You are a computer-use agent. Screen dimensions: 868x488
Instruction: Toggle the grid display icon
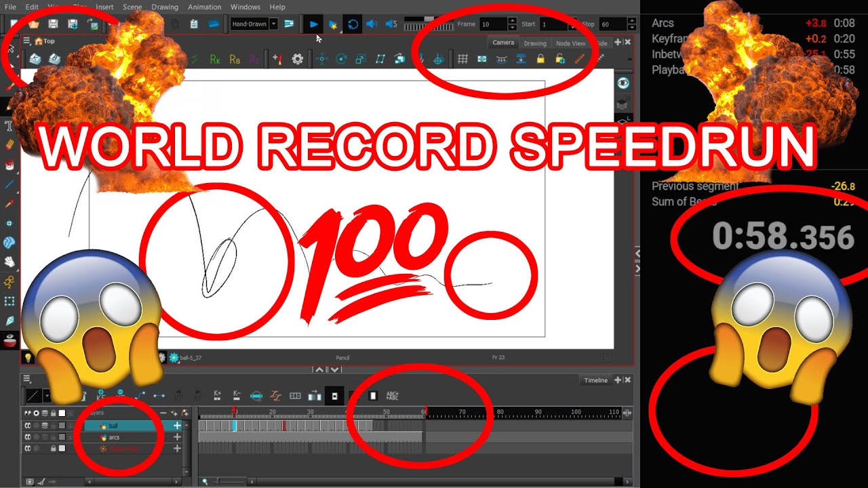[x=462, y=60]
